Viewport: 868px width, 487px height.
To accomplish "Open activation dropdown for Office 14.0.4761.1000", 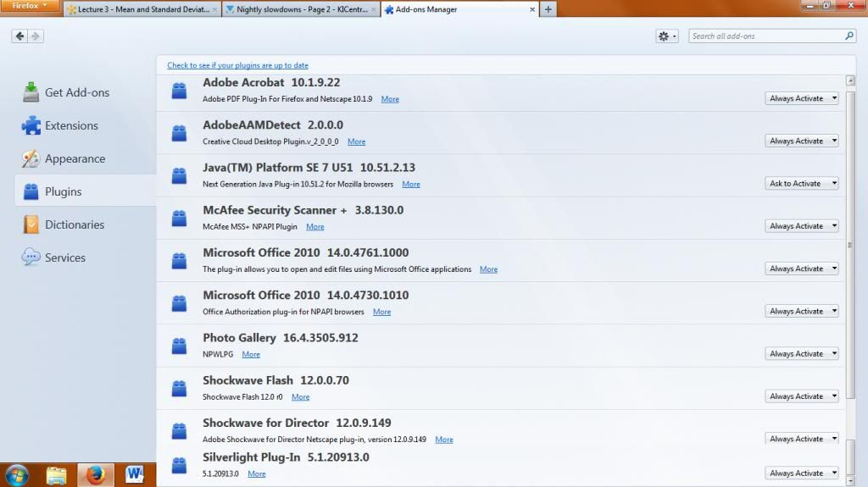I will click(802, 269).
